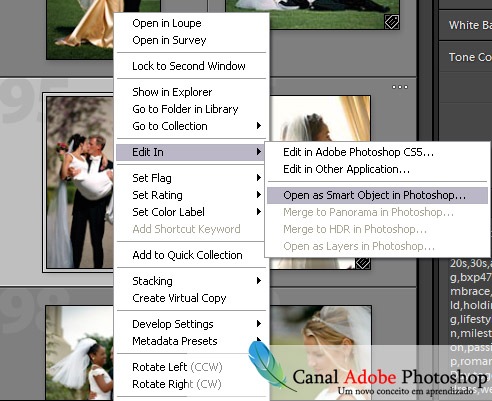The height and width of the screenshot is (401, 492).
Task: Click the three-dots indicator above veil thumbnail
Action: 400,87
